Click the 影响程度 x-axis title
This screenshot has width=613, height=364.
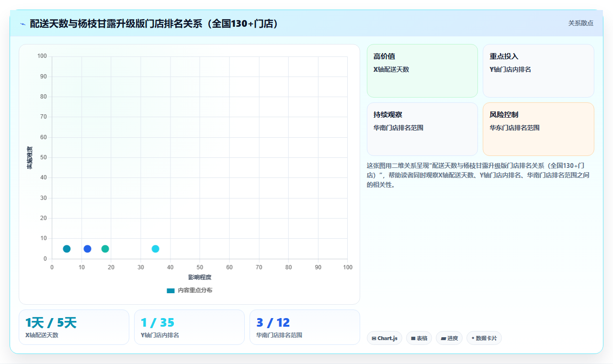coord(200,277)
